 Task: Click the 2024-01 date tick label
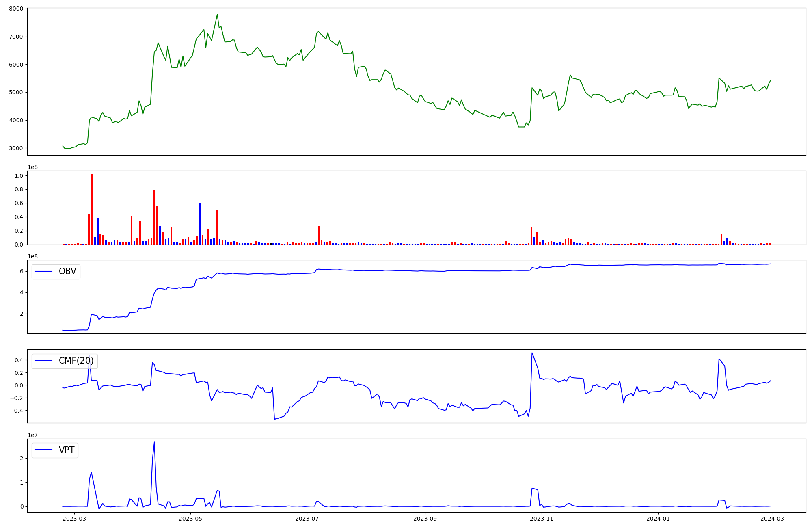[658, 519]
